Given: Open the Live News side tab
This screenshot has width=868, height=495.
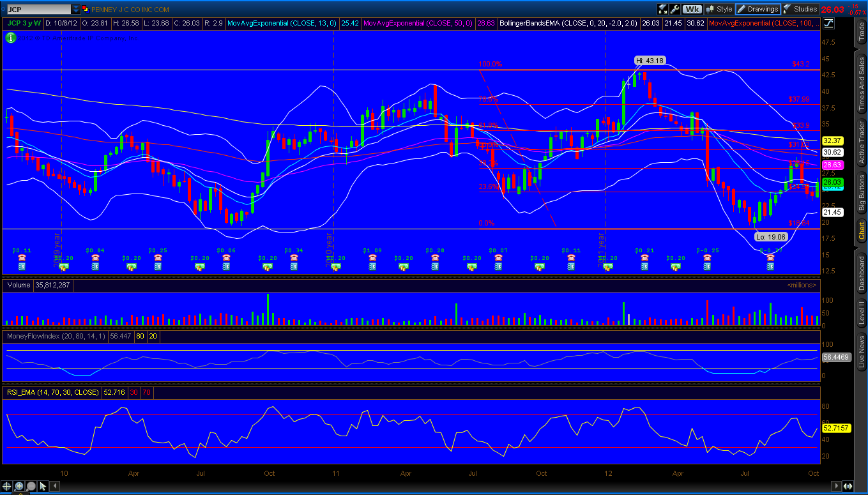Looking at the screenshot, I should coord(861,352).
